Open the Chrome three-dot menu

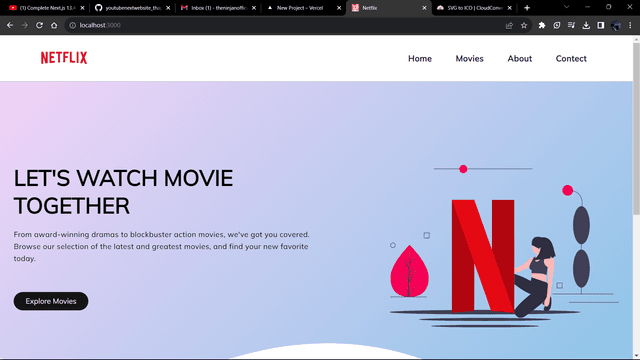pos(630,25)
